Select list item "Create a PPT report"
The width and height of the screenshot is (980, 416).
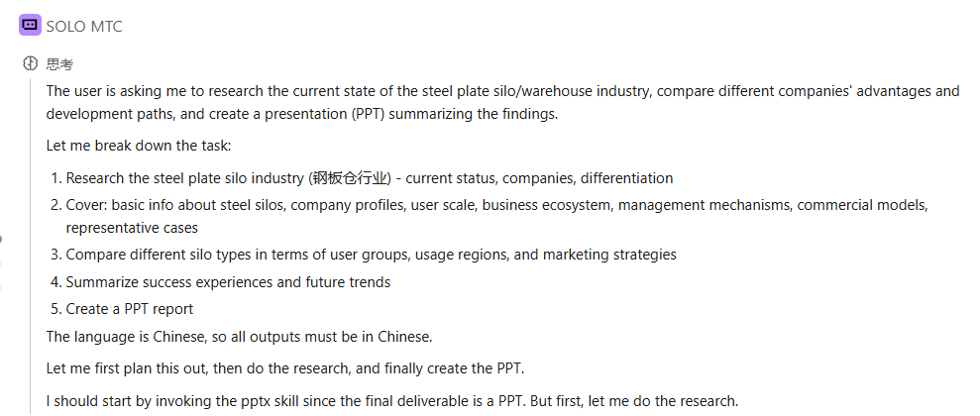pyautogui.click(x=130, y=309)
